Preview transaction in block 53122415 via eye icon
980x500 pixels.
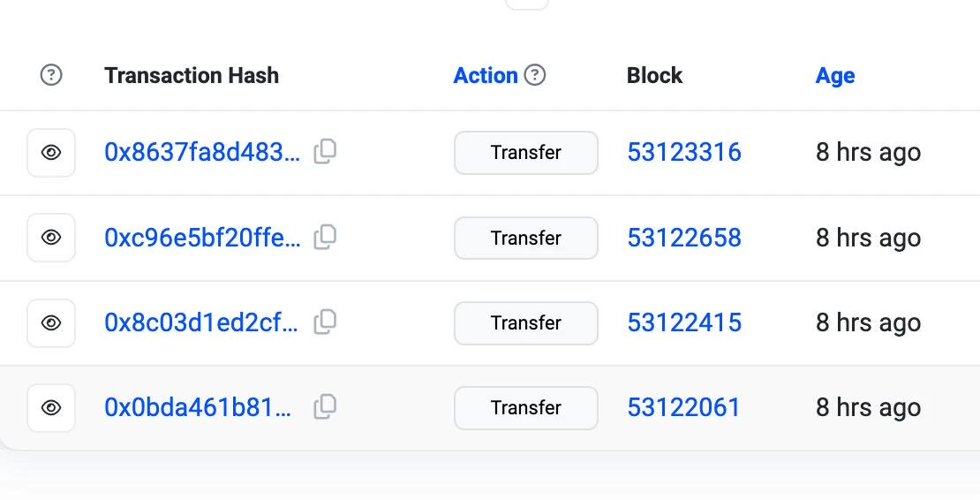(51, 323)
